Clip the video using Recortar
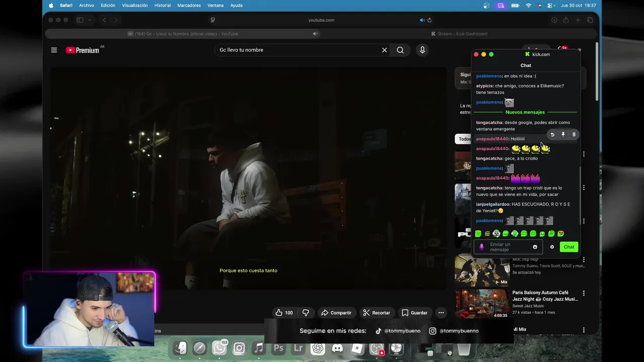644x362 pixels. coord(376,313)
